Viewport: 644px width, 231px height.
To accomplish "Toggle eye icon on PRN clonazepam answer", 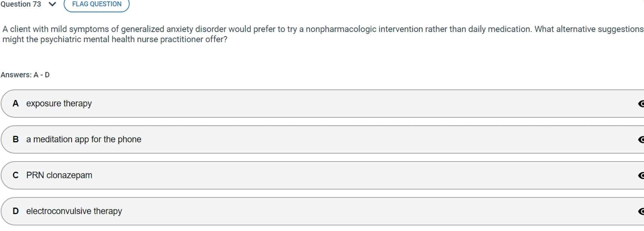I will click(641, 176).
